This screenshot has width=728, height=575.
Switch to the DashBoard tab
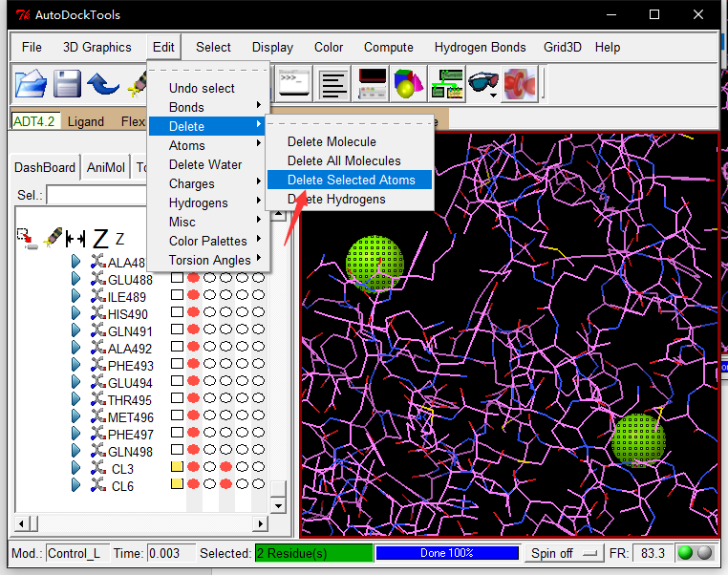click(45, 167)
